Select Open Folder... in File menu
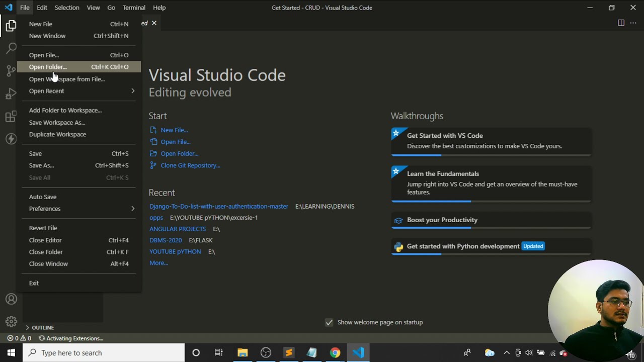This screenshot has width=644, height=362. [79, 67]
